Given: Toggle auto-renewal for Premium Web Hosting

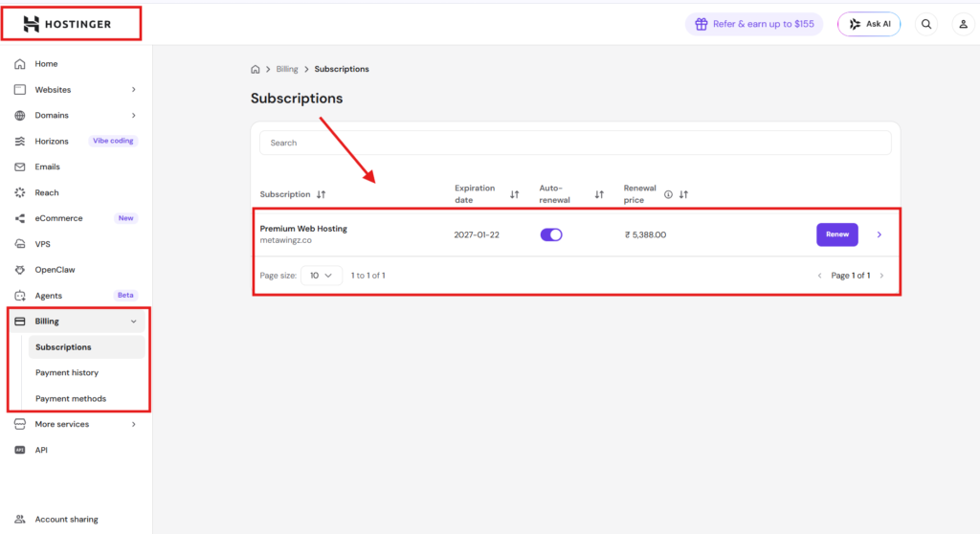Looking at the screenshot, I should point(551,234).
